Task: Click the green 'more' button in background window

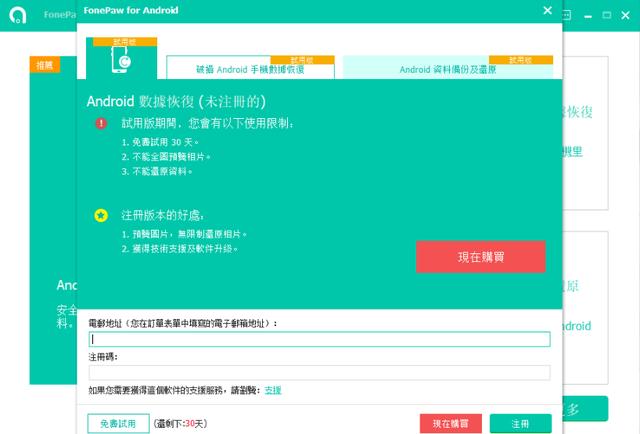Action: tap(585, 408)
